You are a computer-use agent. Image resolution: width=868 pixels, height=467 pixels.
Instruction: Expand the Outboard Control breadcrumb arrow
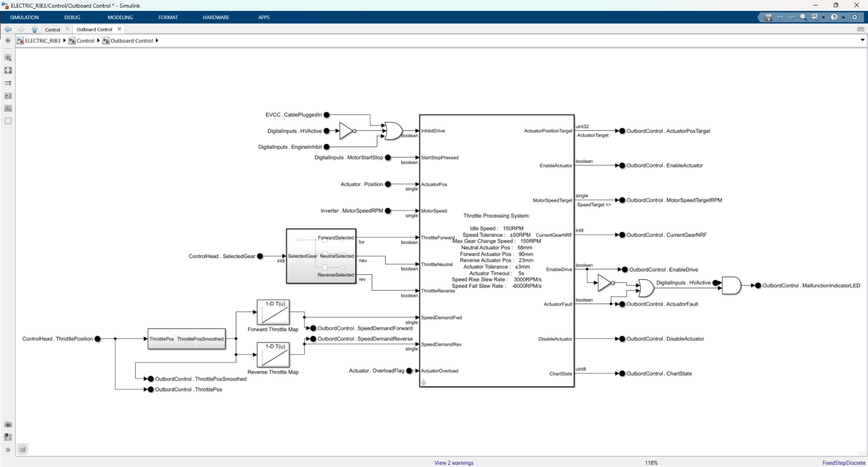pos(157,41)
